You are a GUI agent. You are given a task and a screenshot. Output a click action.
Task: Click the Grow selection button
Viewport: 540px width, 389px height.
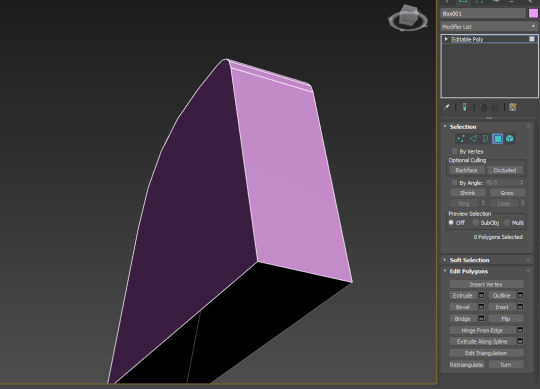[x=507, y=193]
